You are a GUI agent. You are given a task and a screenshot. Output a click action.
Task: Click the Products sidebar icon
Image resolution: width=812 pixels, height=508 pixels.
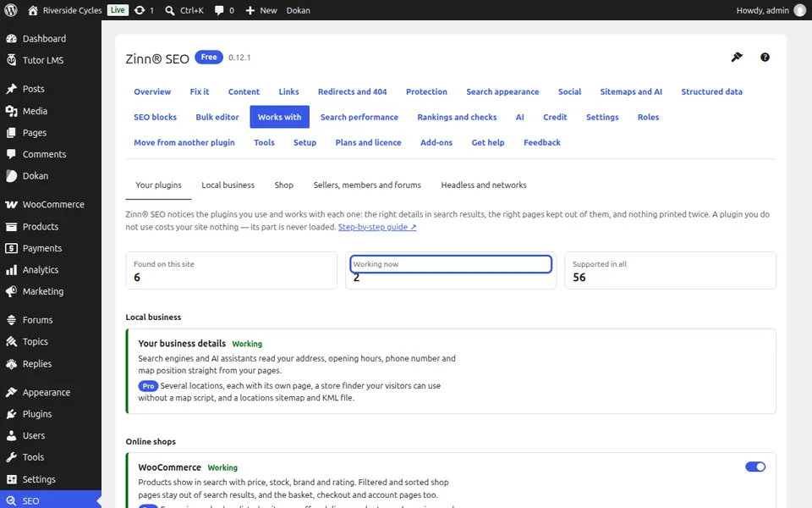point(11,227)
